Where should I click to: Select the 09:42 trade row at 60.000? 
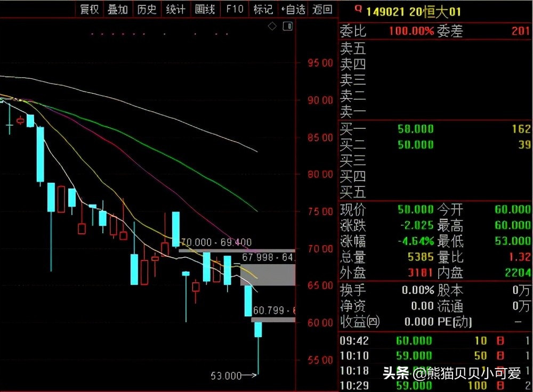435,341
